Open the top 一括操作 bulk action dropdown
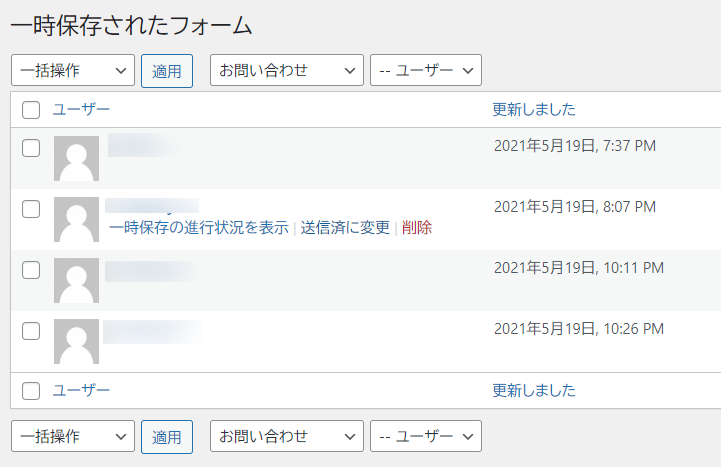The height and width of the screenshot is (467, 721). (73, 70)
